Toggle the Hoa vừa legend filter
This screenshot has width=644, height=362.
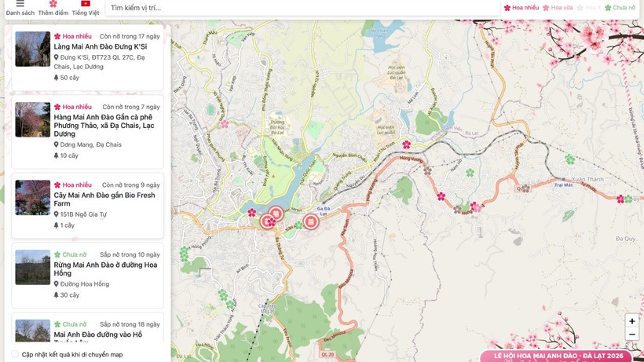(x=558, y=8)
